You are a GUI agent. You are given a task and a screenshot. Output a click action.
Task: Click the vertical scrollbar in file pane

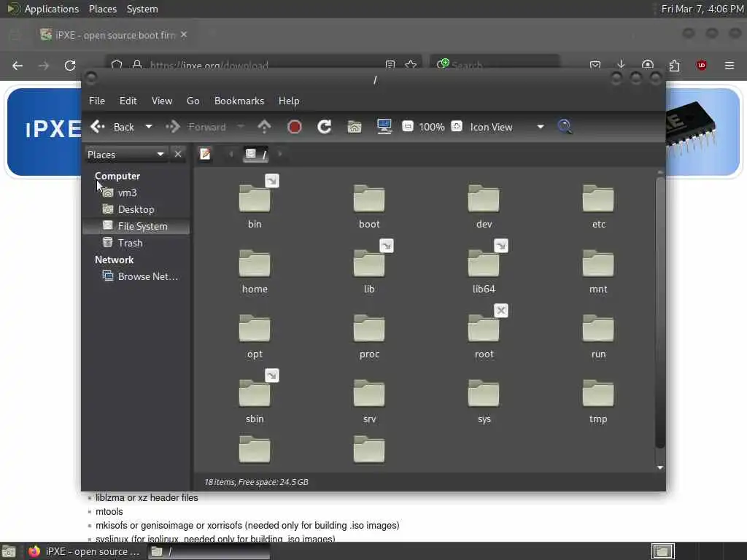point(659,312)
